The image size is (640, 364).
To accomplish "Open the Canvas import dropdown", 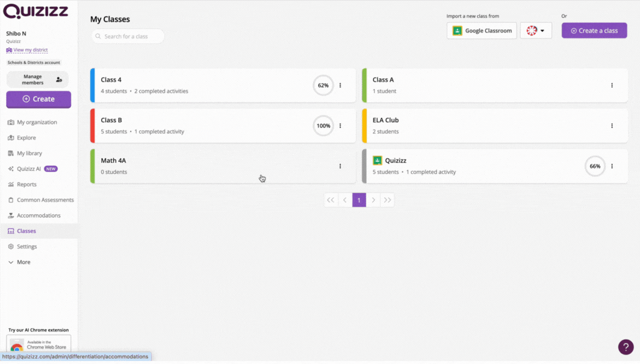I will coord(536,31).
